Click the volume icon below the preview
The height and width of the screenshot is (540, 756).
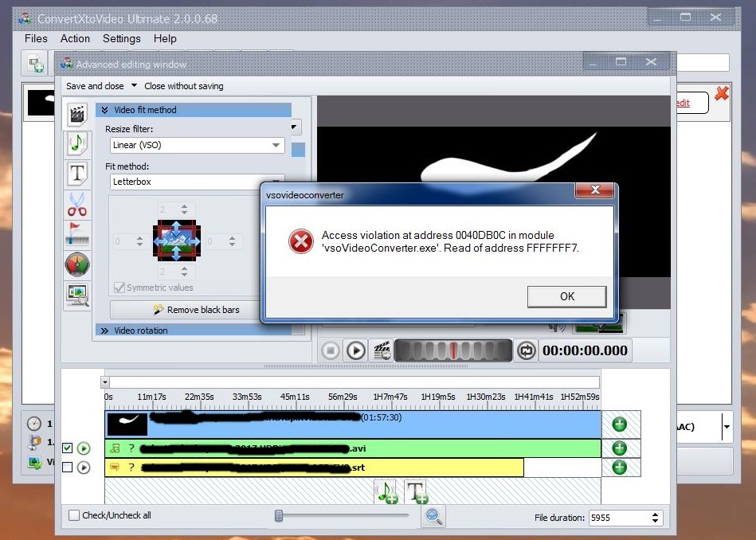(557, 327)
